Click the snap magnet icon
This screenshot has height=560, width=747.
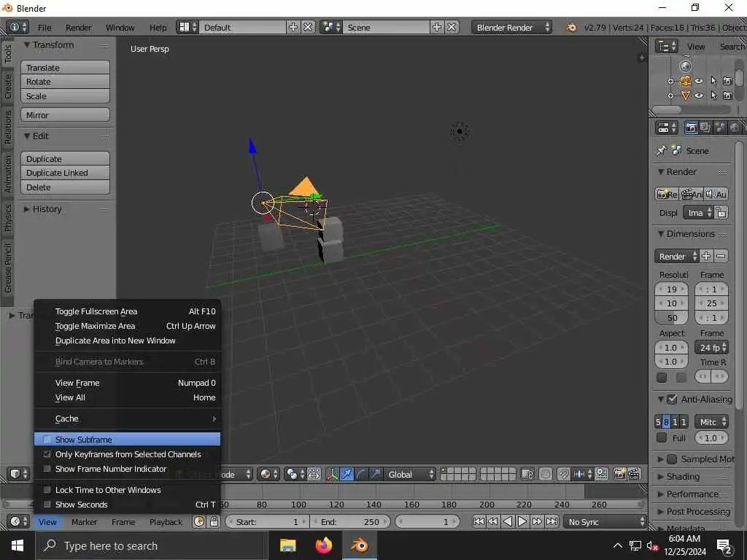coord(564,474)
